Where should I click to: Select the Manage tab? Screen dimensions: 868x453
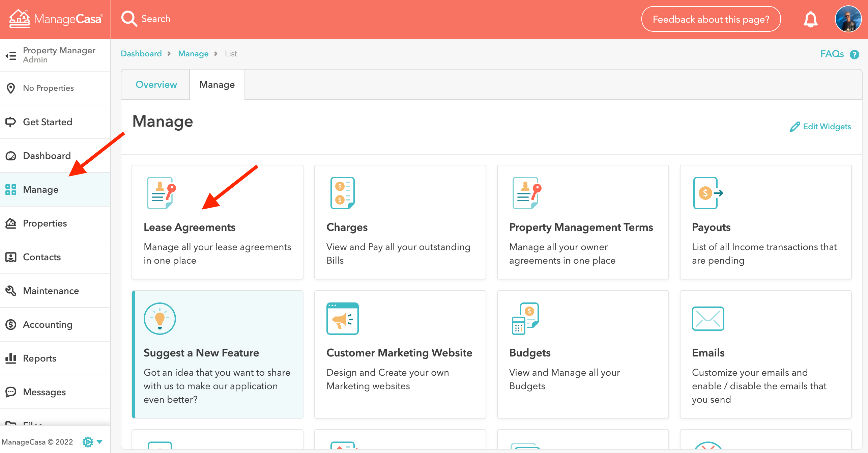click(x=217, y=84)
